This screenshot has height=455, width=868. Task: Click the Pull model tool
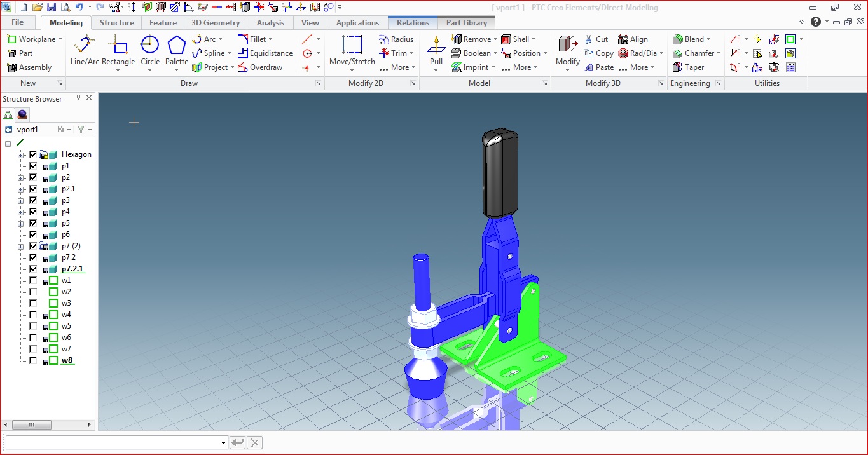436,50
